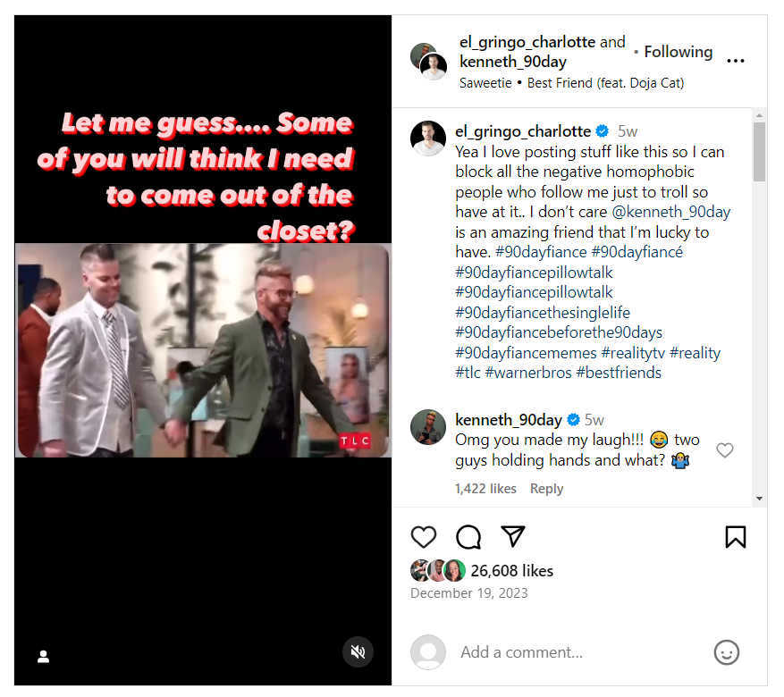Like kenneth_90day's comment

(x=725, y=450)
